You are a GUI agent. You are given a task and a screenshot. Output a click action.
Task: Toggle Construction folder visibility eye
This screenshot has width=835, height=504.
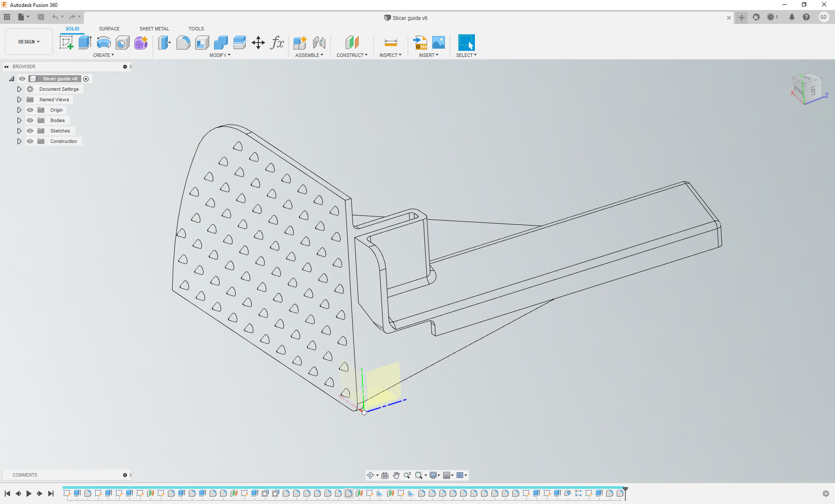(x=30, y=141)
